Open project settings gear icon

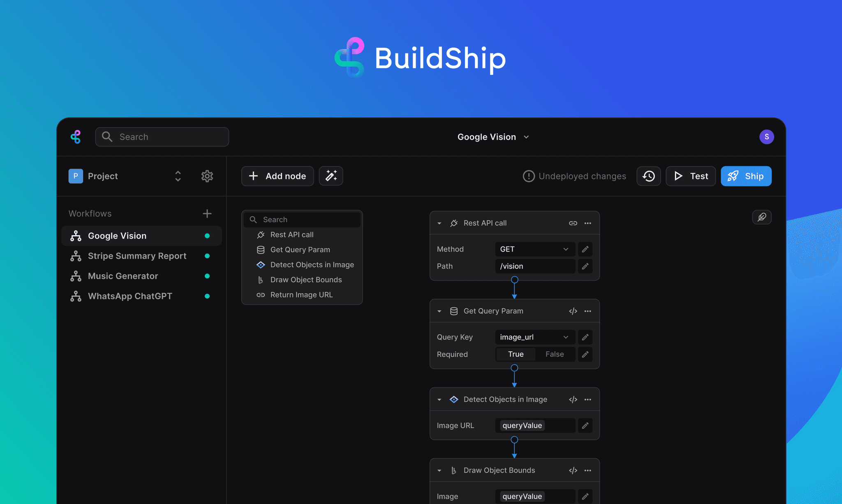(x=207, y=176)
